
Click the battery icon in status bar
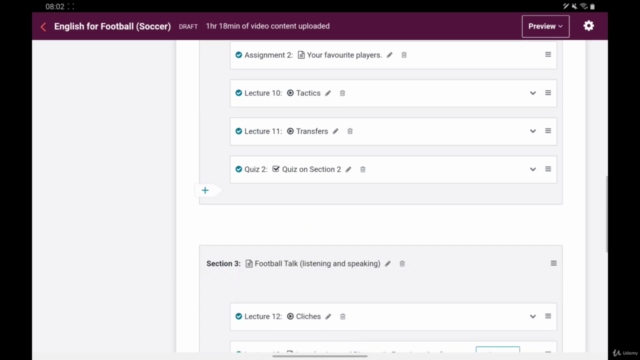[x=593, y=7]
